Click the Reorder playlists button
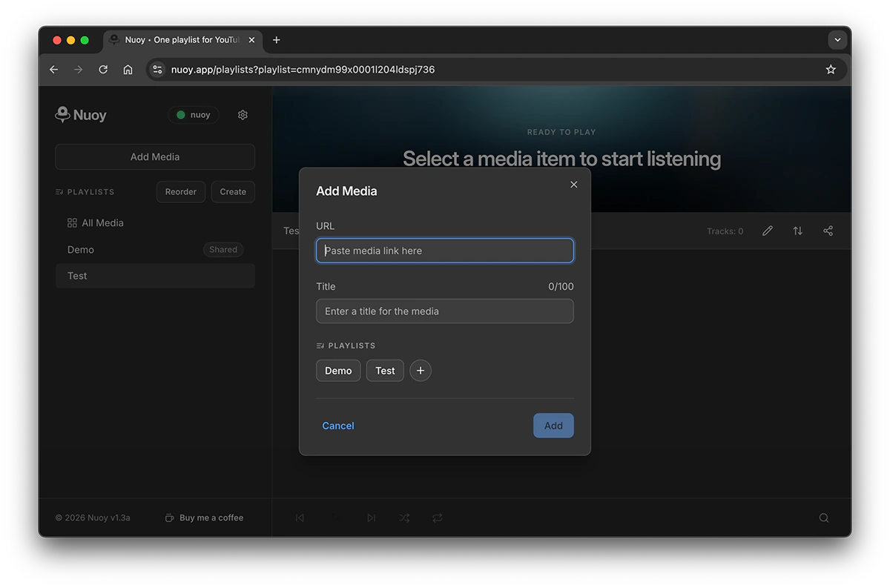Viewport: 890px width, 588px height. click(181, 192)
